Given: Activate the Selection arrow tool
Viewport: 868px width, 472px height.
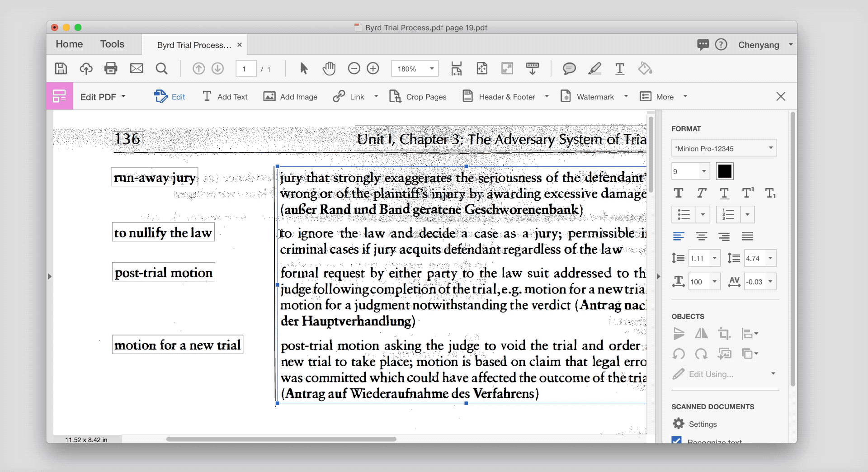Looking at the screenshot, I should [x=304, y=69].
